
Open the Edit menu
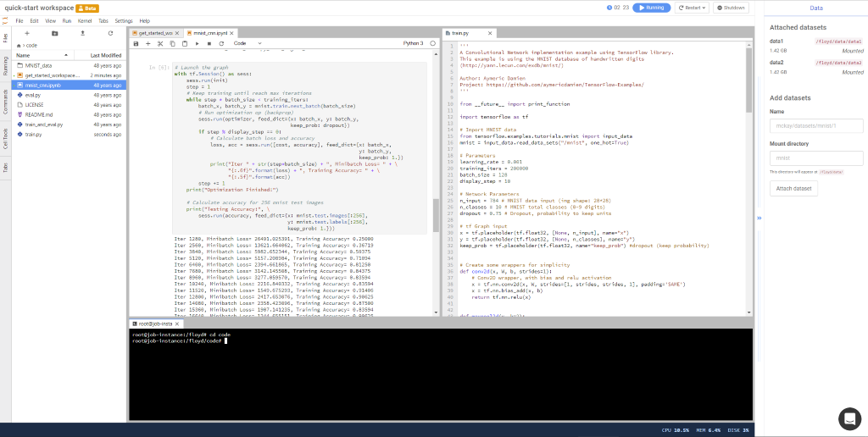coord(34,20)
